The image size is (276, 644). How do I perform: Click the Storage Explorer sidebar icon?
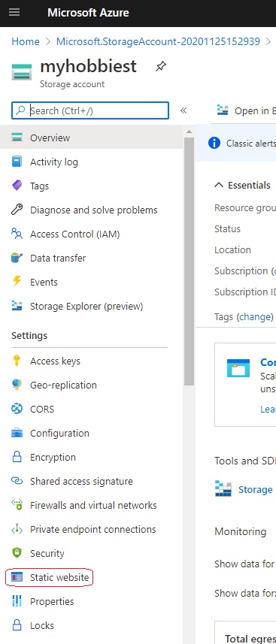click(x=17, y=306)
